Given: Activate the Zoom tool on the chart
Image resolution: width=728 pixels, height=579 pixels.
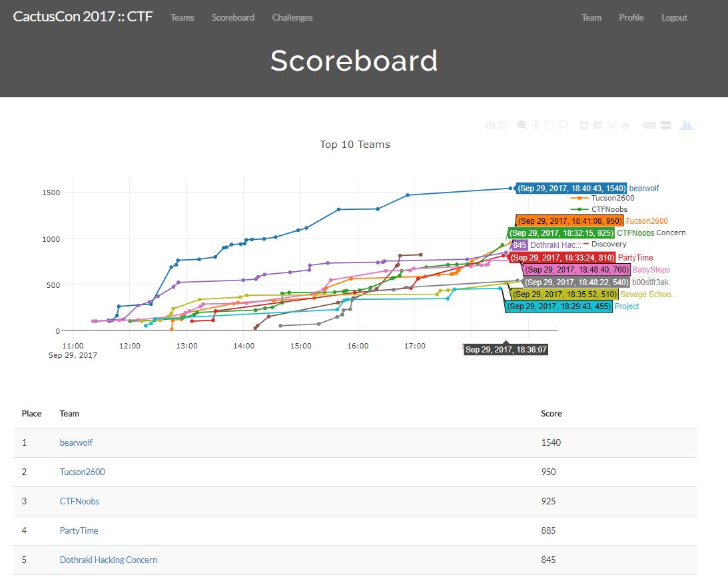Looking at the screenshot, I should tap(522, 125).
